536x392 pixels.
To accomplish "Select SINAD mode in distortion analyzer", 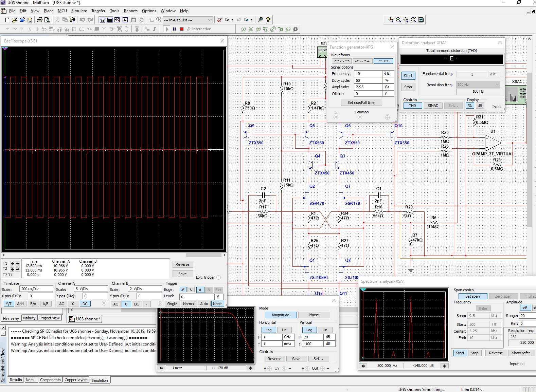I will click(433, 106).
